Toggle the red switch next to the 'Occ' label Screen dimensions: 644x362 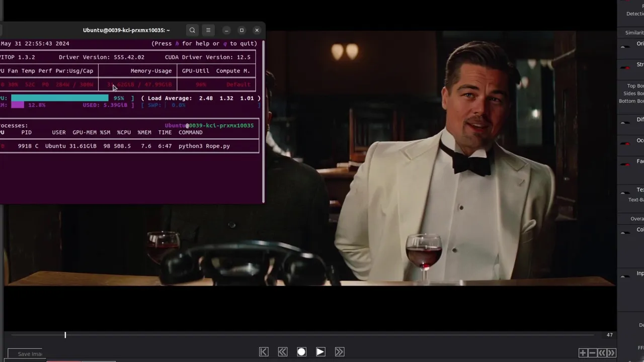625,143
